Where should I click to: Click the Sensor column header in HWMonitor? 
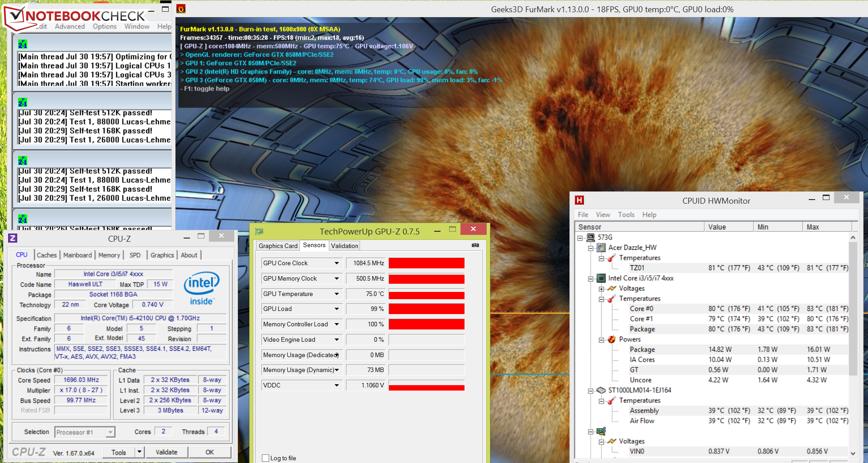click(640, 227)
